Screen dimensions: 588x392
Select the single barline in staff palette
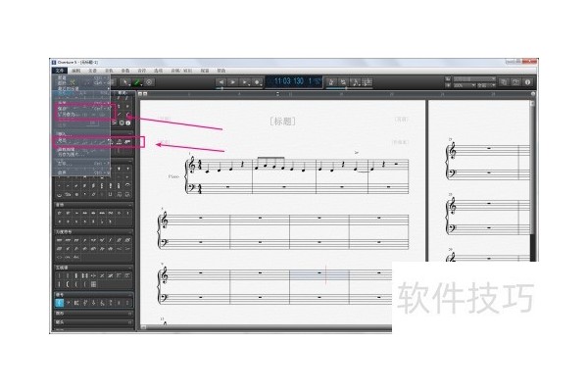coord(60,275)
